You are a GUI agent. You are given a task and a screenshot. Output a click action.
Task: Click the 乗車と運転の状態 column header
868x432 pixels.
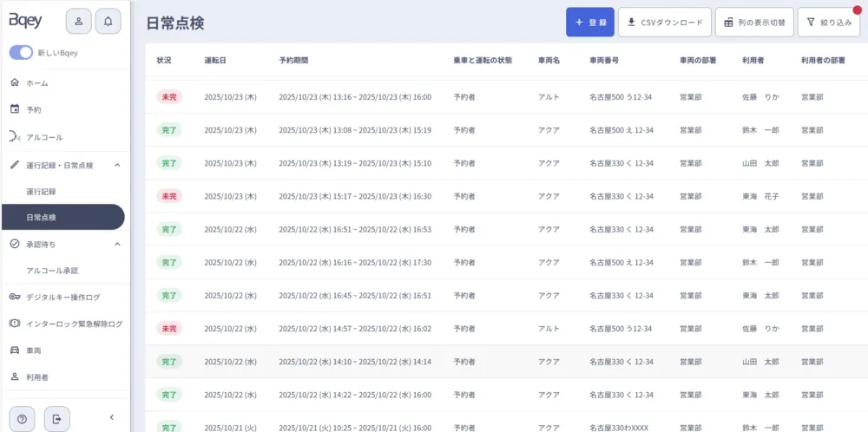[483, 61]
